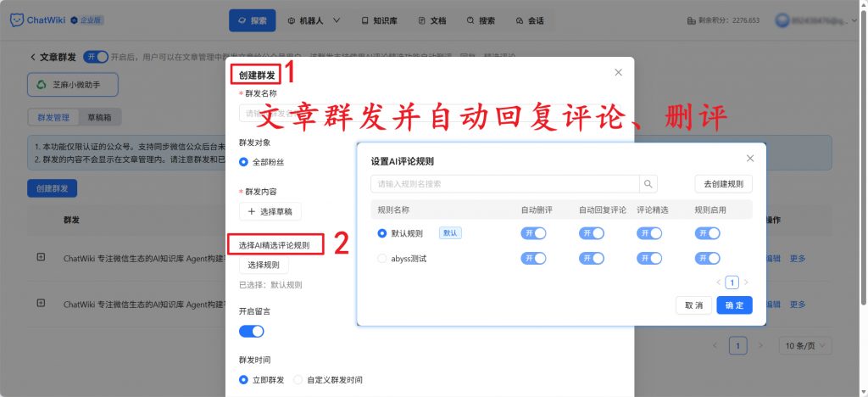The image size is (868, 397).
Task: Click the 选择草稿 button
Action: click(270, 211)
